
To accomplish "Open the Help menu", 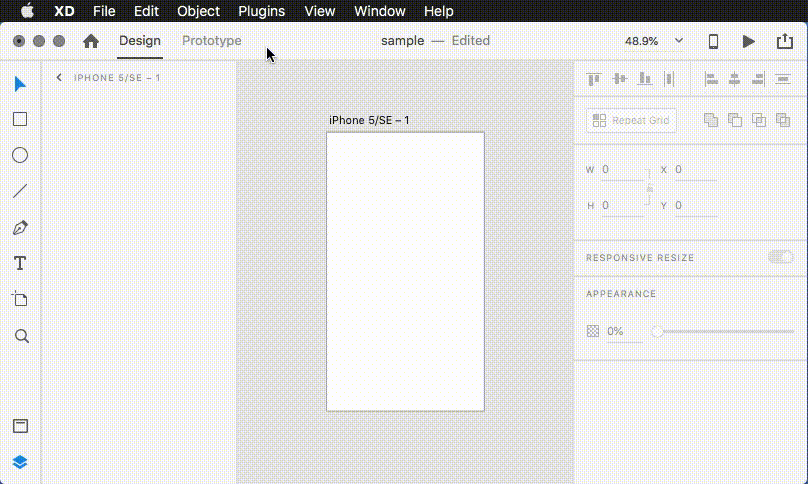I will (x=439, y=11).
